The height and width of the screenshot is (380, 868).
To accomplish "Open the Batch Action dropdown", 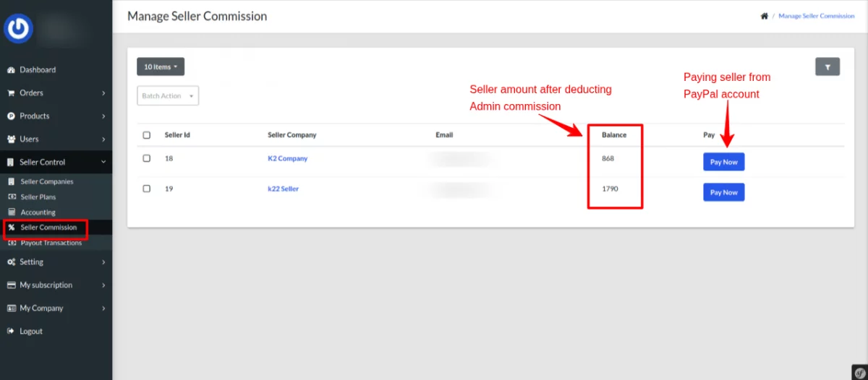I will (168, 96).
